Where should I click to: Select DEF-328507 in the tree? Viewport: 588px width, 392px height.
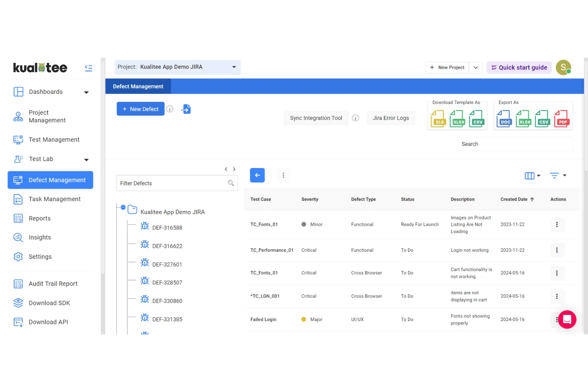(x=167, y=282)
